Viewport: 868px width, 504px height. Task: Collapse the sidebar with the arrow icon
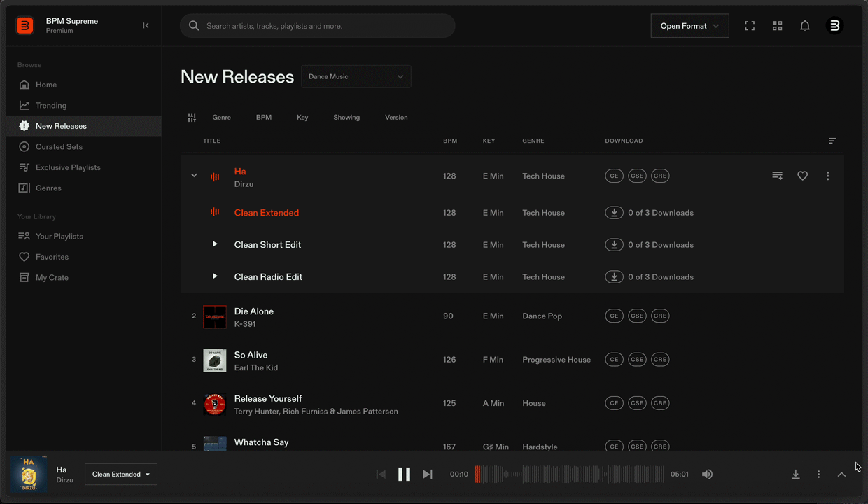[146, 26]
